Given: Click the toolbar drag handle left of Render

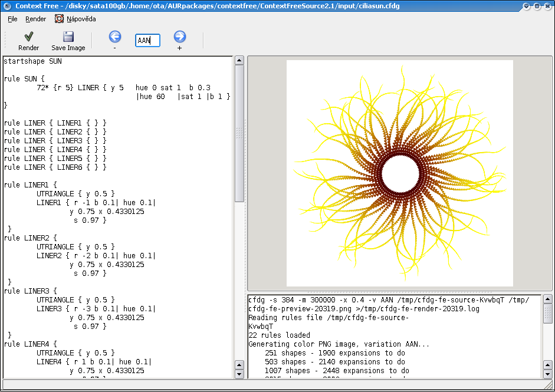Looking at the screenshot, I should pos(5,40).
